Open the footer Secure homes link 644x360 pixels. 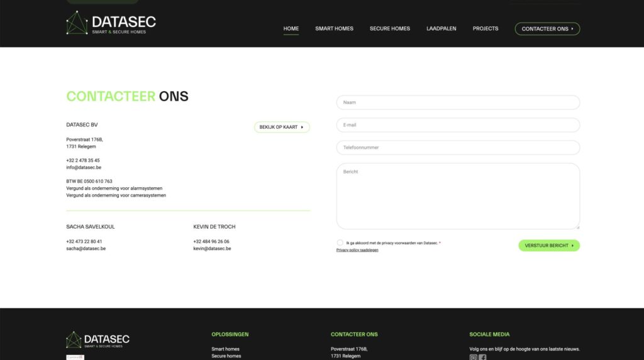226,356
